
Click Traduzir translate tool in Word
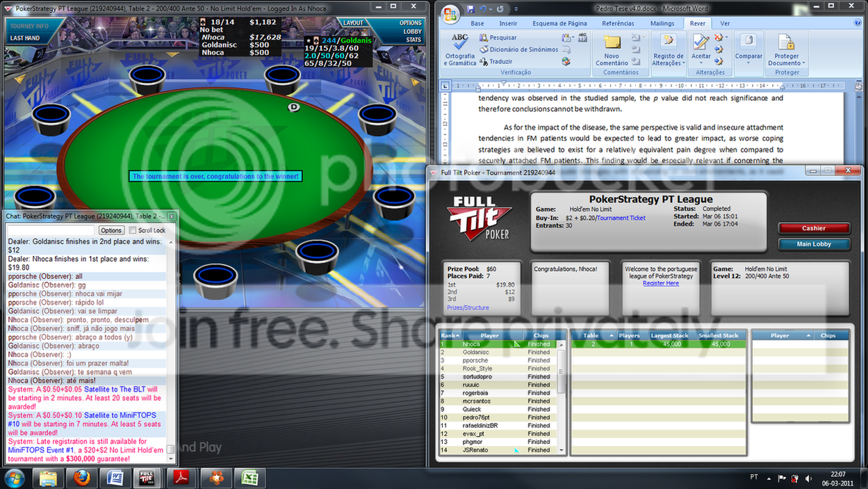coord(496,62)
